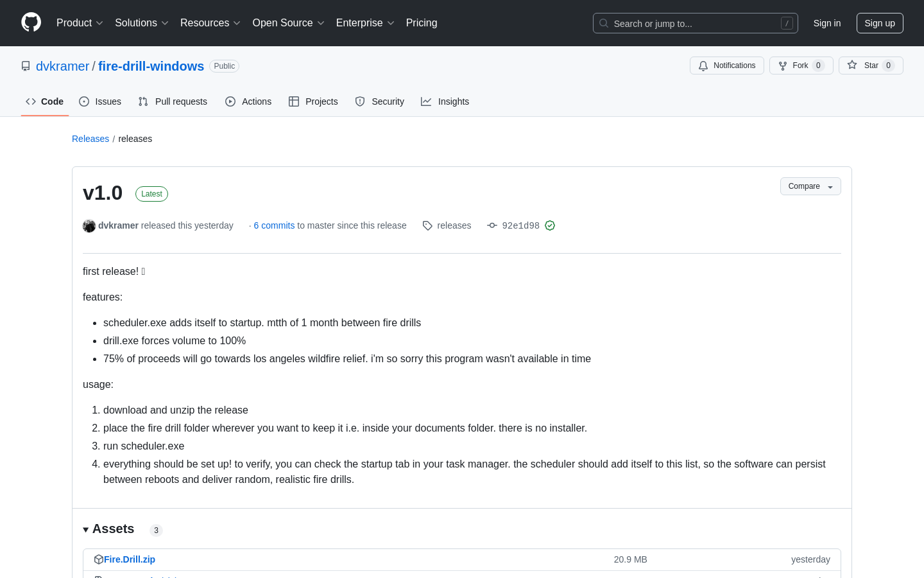Image resolution: width=924 pixels, height=578 pixels.
Task: Expand the Solutions menu
Action: point(142,22)
